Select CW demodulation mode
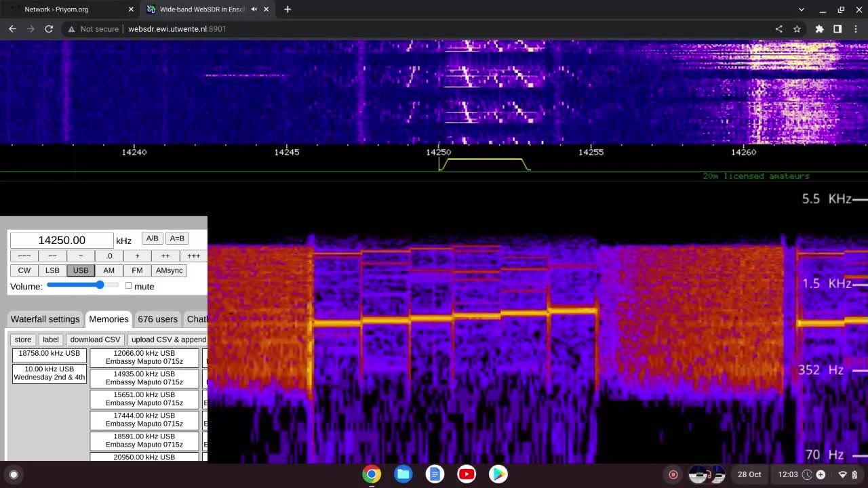The width and height of the screenshot is (868, 488). pos(24,270)
